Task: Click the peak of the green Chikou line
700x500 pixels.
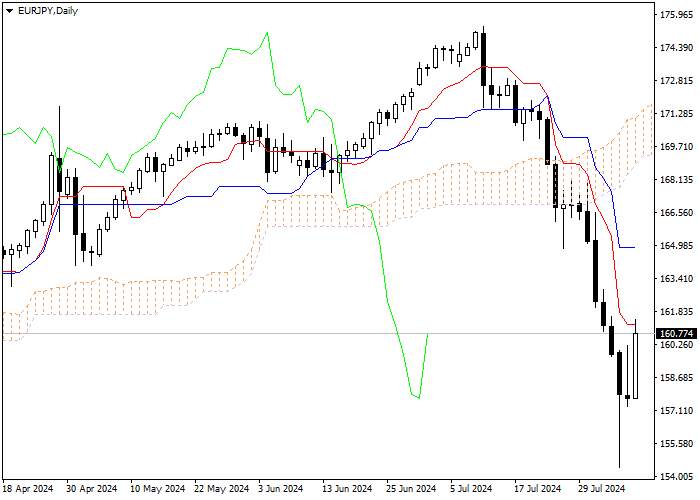Action: click(267, 33)
